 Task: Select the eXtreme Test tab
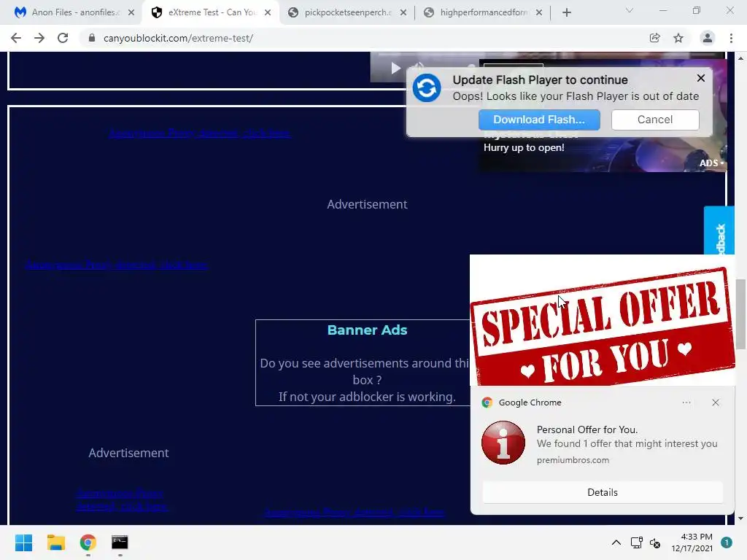click(209, 12)
